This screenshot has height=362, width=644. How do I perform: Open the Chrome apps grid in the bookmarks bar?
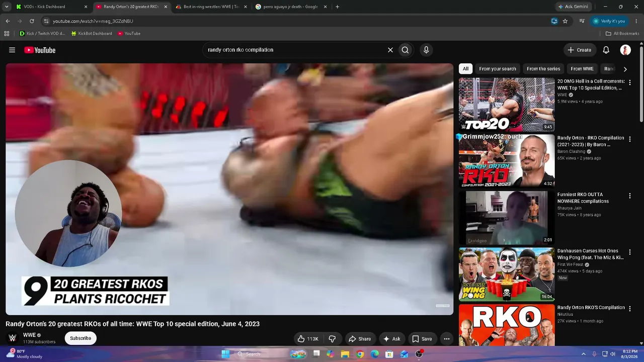(7, 34)
